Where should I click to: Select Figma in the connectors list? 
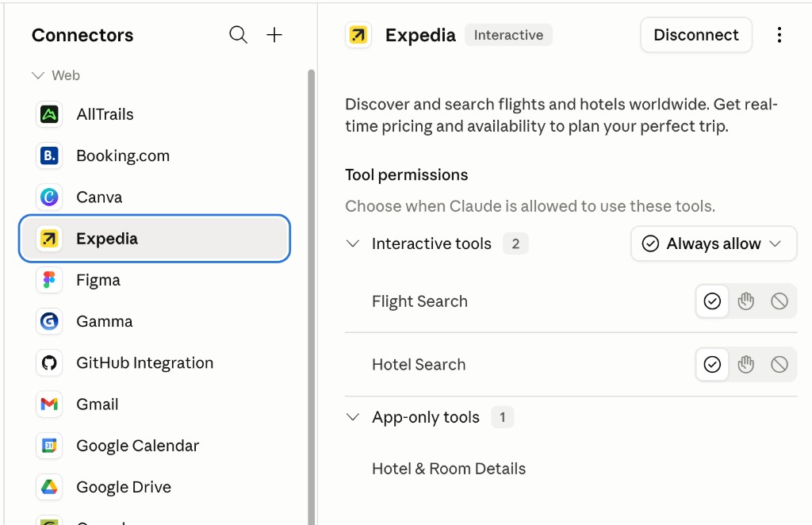[155, 280]
